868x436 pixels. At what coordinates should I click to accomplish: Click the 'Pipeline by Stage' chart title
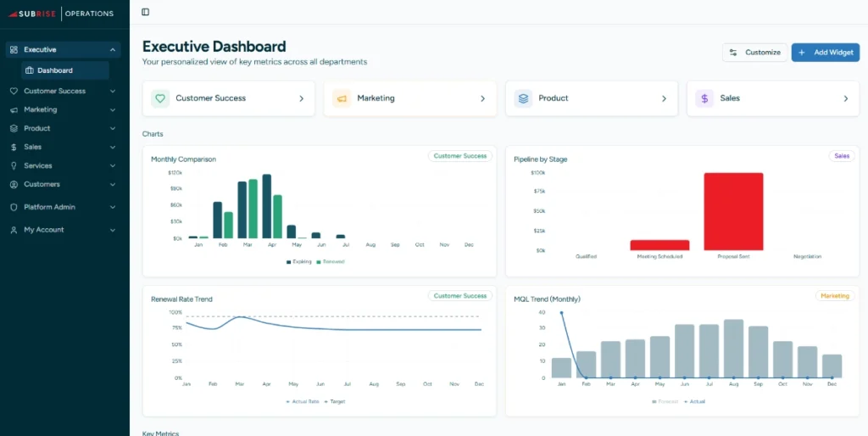pos(540,159)
